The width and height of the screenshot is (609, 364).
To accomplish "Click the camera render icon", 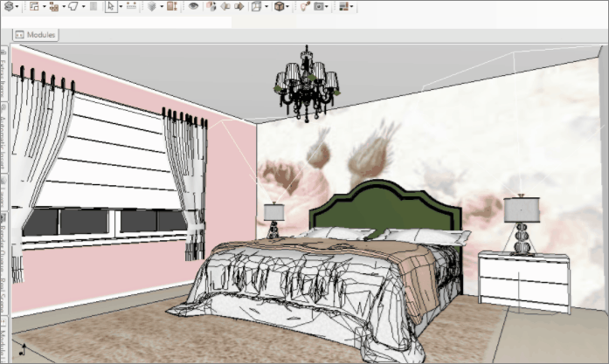I will (x=321, y=6).
